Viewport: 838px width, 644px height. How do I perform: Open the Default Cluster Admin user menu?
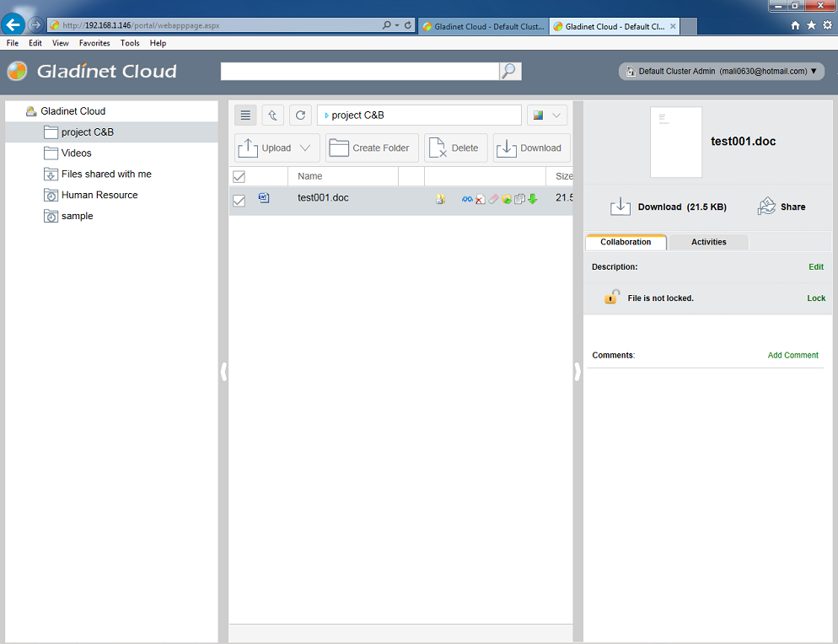click(721, 71)
